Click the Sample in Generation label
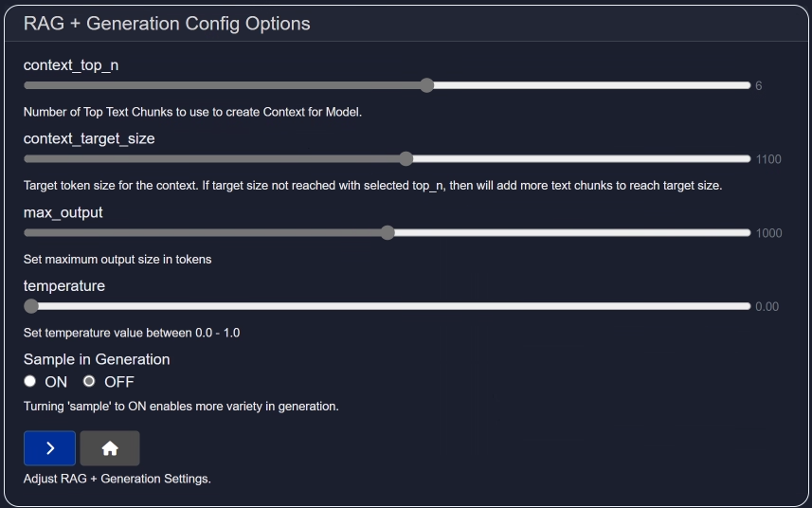The height and width of the screenshot is (508, 812). coord(97,359)
